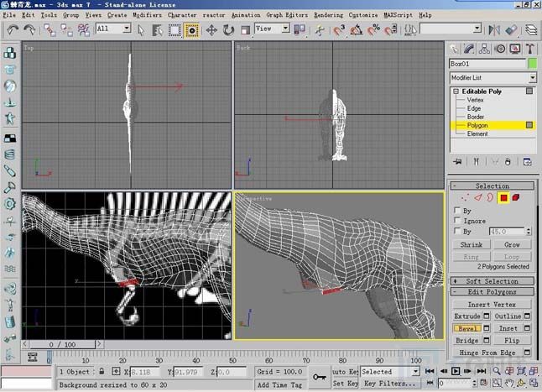The width and height of the screenshot is (542, 392).
Task: Toggle the Angle Snap icon
Action: (x=357, y=30)
